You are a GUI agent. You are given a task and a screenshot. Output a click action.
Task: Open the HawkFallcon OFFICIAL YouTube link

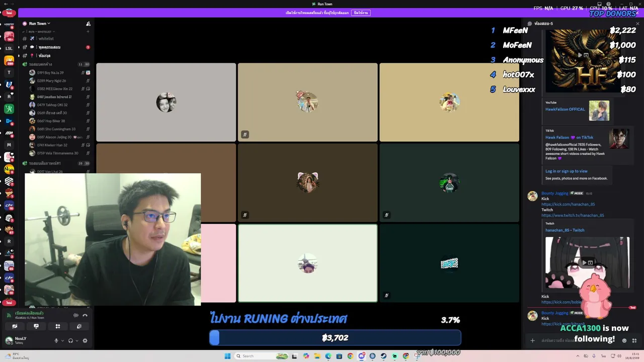coord(565,109)
